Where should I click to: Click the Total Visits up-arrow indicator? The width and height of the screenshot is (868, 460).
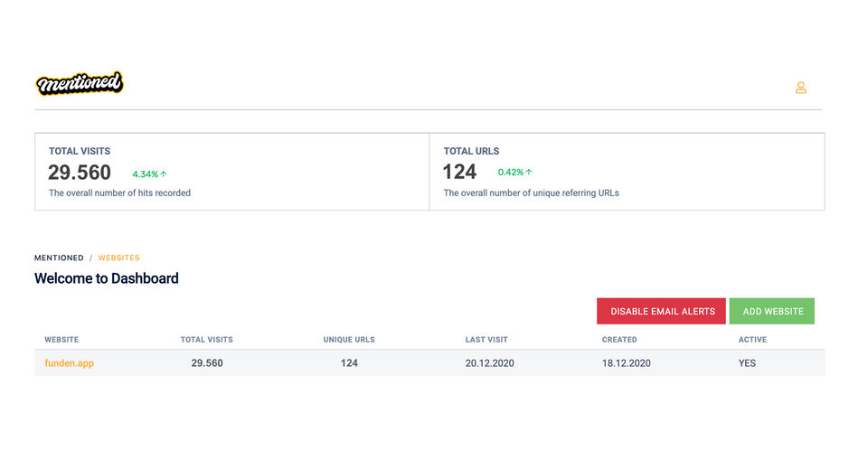[165, 174]
